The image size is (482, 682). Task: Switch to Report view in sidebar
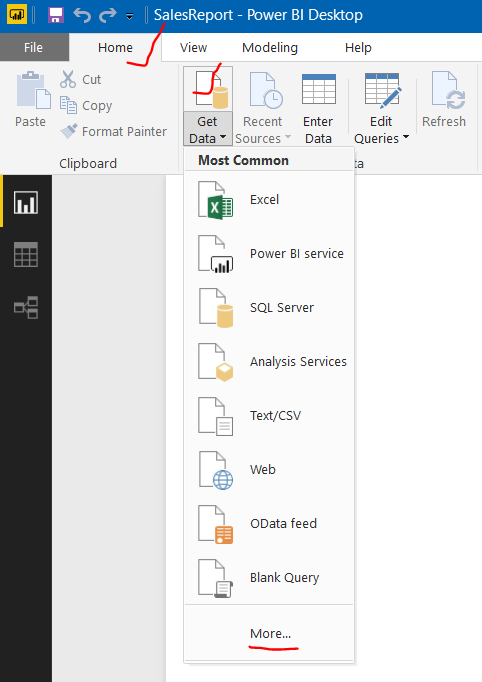point(26,202)
